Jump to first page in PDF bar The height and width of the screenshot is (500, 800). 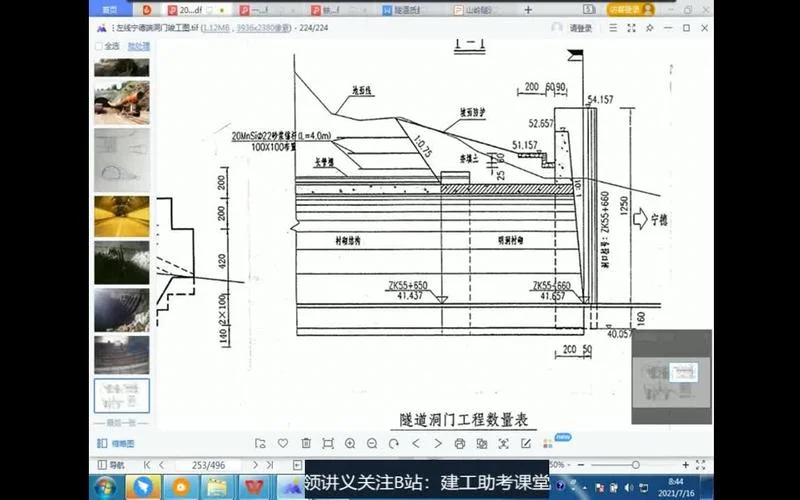point(147,465)
